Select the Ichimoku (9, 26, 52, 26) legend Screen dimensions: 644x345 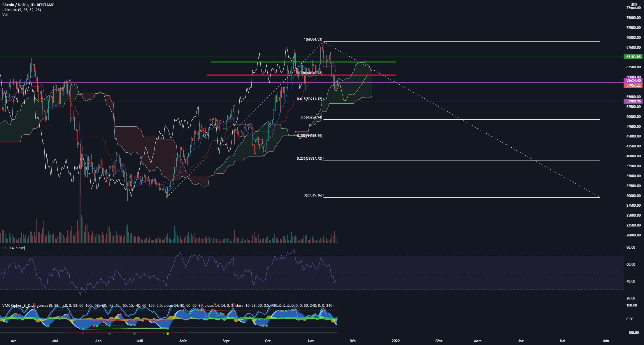click(x=22, y=10)
